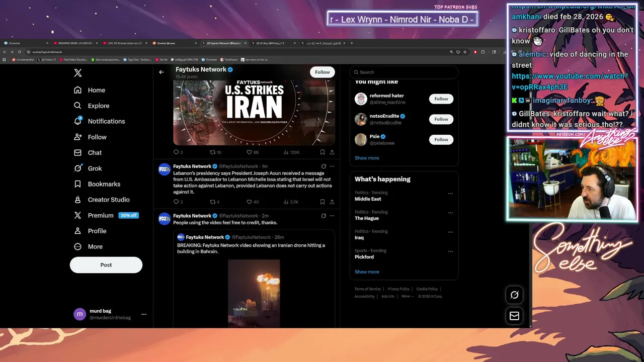The width and height of the screenshot is (644, 362).
Task: Expand the footer More menu
Action: click(x=407, y=296)
